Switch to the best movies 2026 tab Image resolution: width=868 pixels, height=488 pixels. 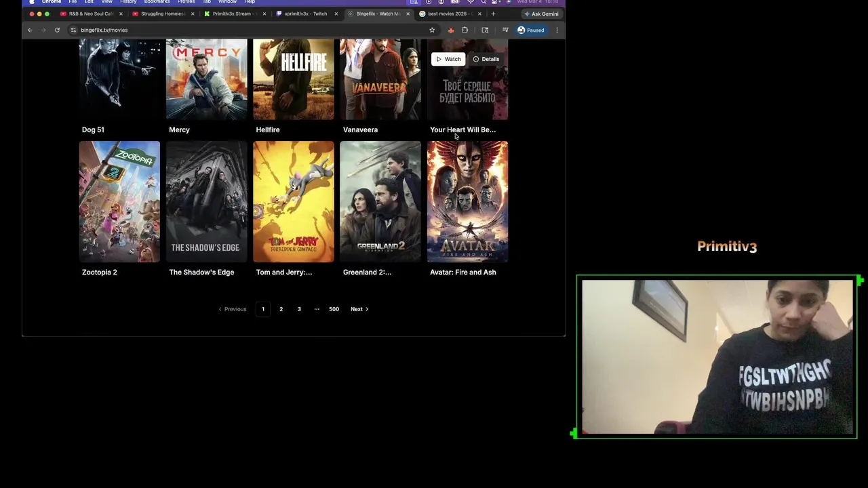point(450,14)
